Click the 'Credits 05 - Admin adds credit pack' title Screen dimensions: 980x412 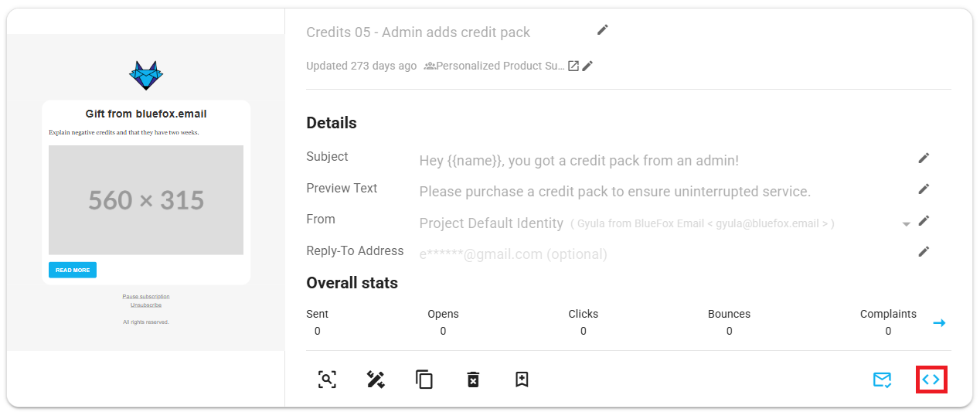[418, 32]
